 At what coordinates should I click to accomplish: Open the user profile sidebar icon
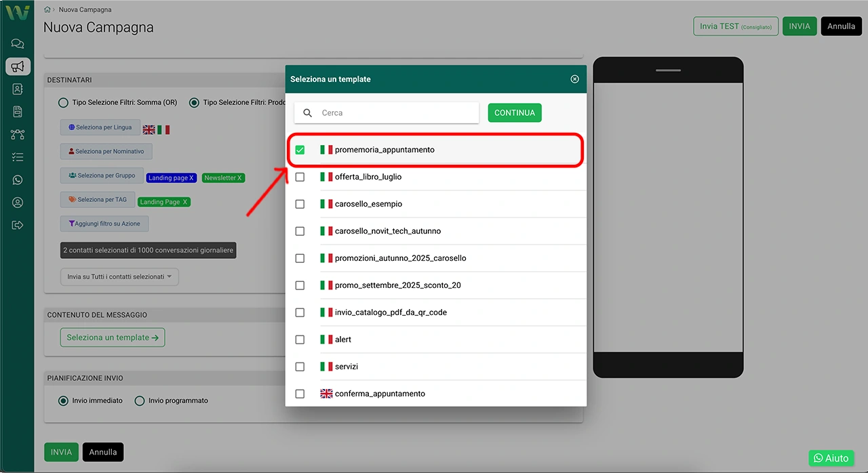(x=18, y=203)
